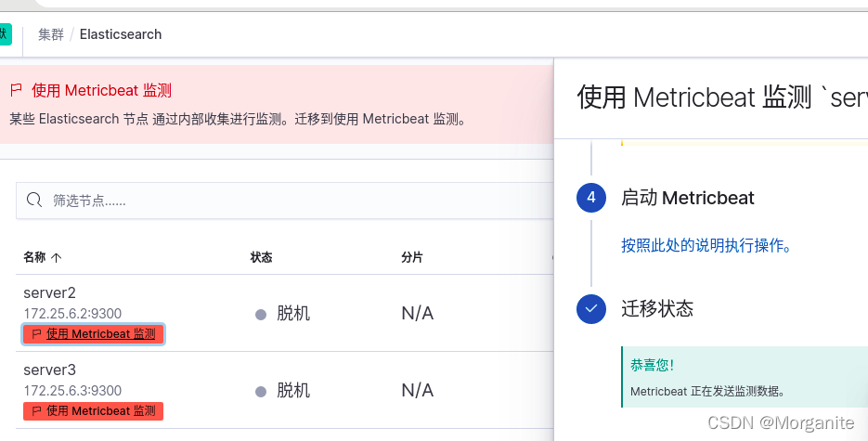Select the address 172.25.6.3:9300

72,391
